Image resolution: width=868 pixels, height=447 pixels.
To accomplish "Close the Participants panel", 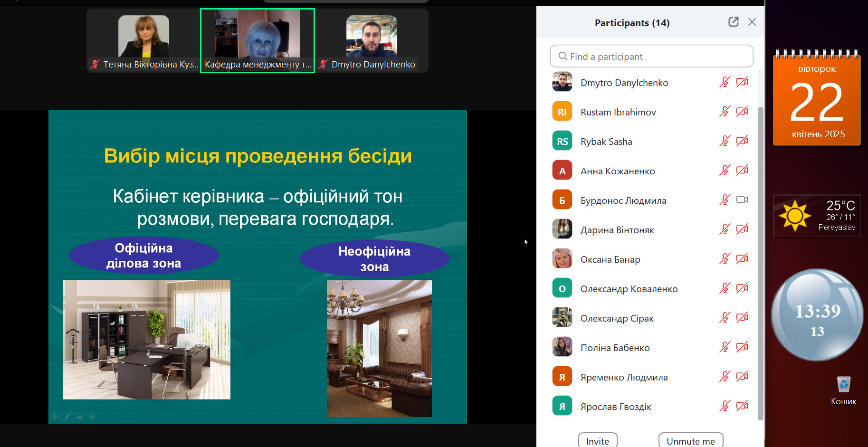I will pyautogui.click(x=752, y=22).
